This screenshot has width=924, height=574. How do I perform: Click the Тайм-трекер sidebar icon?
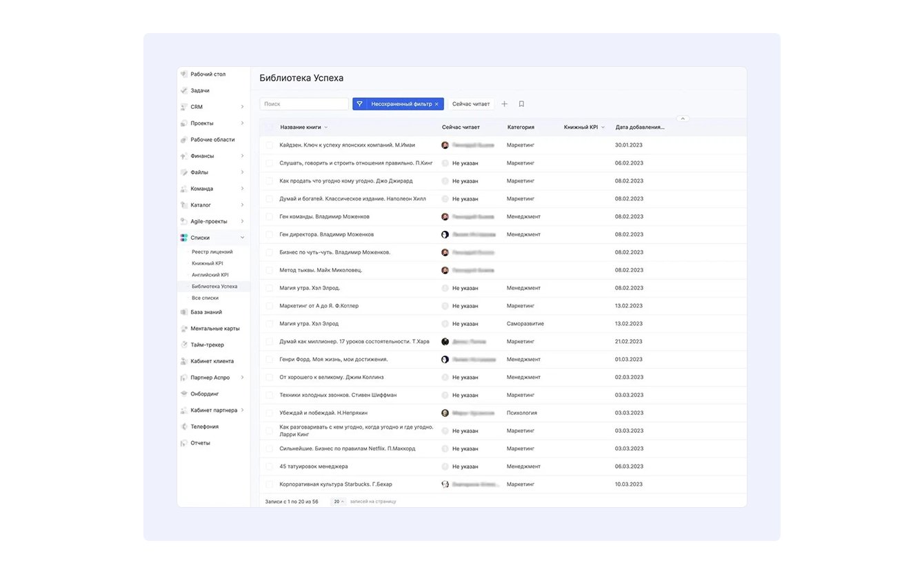[184, 345]
